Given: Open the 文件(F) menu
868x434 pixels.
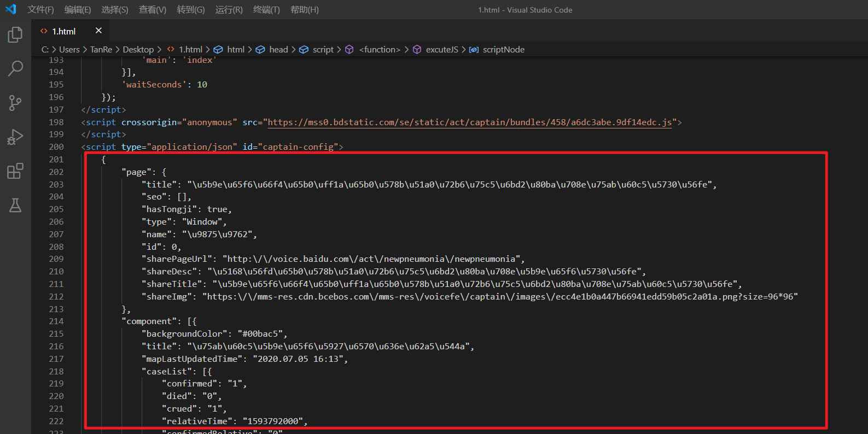Looking at the screenshot, I should 41,10.
